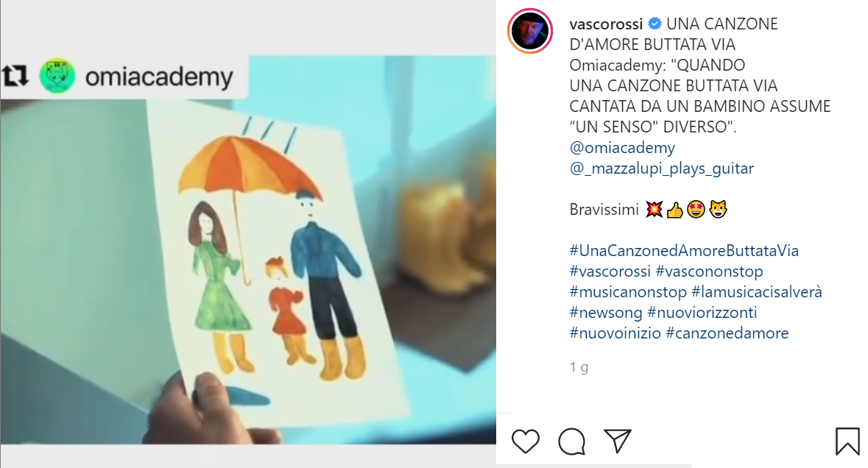Share the post via paper plane icon
The height and width of the screenshot is (468, 868).
pyautogui.click(x=618, y=441)
